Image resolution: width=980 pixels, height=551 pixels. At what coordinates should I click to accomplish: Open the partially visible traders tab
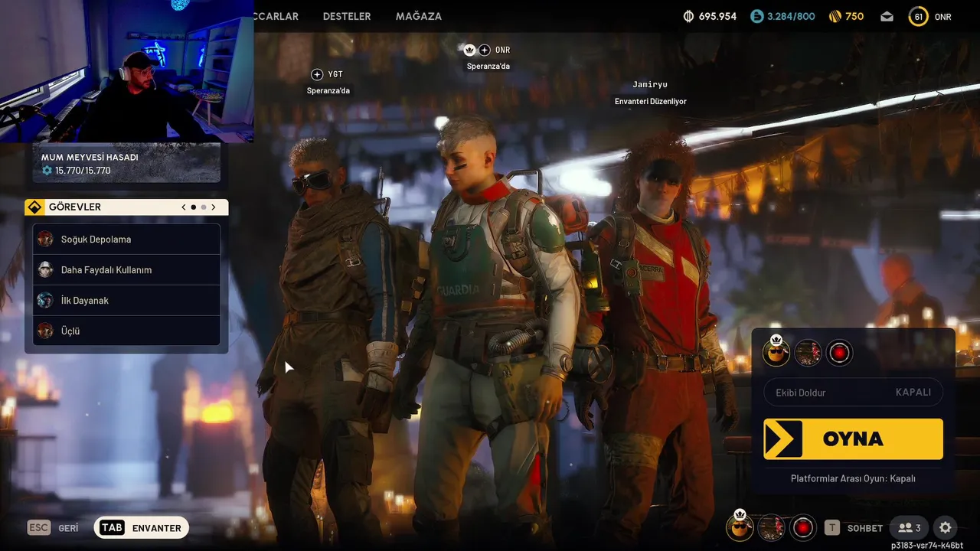276,16
